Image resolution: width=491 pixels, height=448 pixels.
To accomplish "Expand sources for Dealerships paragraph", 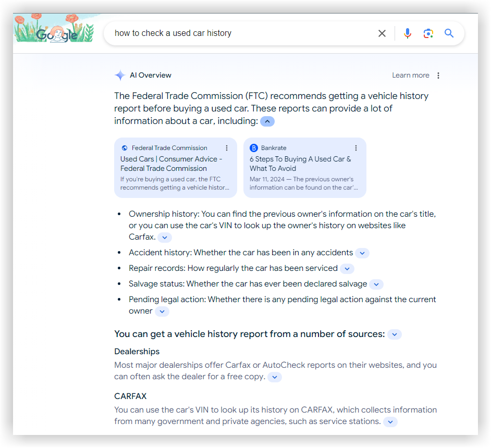I will [x=275, y=377].
